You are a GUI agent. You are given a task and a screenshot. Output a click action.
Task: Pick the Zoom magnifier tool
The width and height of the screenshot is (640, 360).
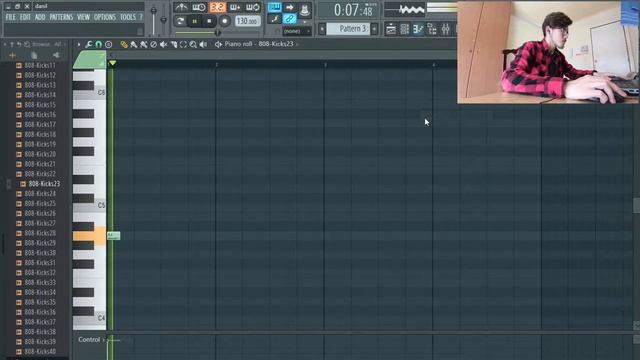tap(193, 44)
